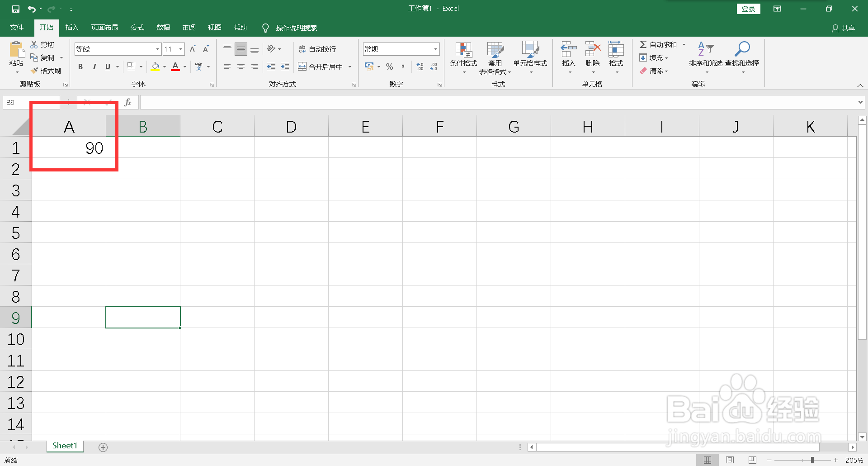Click the Paste clipboard icon
The height and width of the screenshot is (466, 868).
point(17,49)
